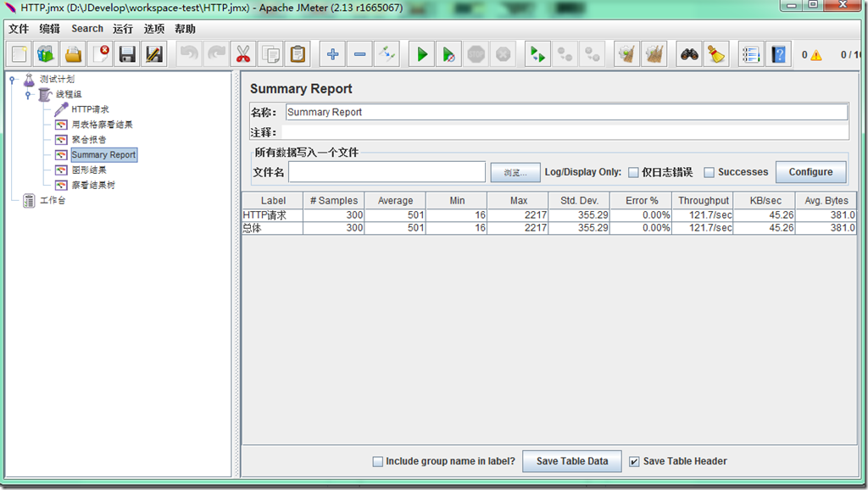This screenshot has height=490, width=868.
Task: Clear current results with broom icon
Action: coord(626,54)
